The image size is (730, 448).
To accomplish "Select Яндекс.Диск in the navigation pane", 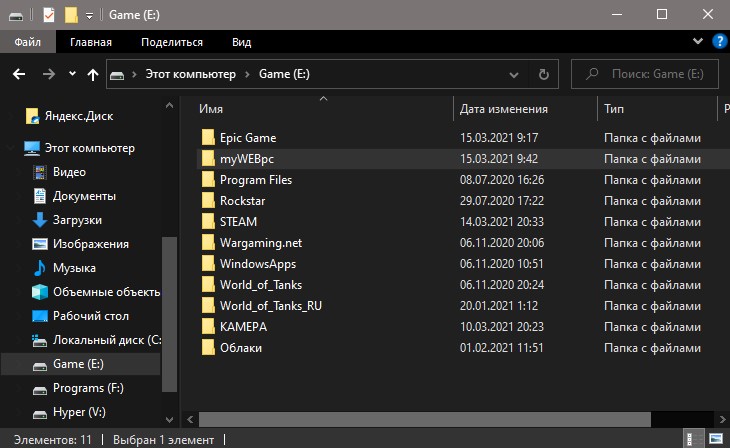I will pos(79,116).
